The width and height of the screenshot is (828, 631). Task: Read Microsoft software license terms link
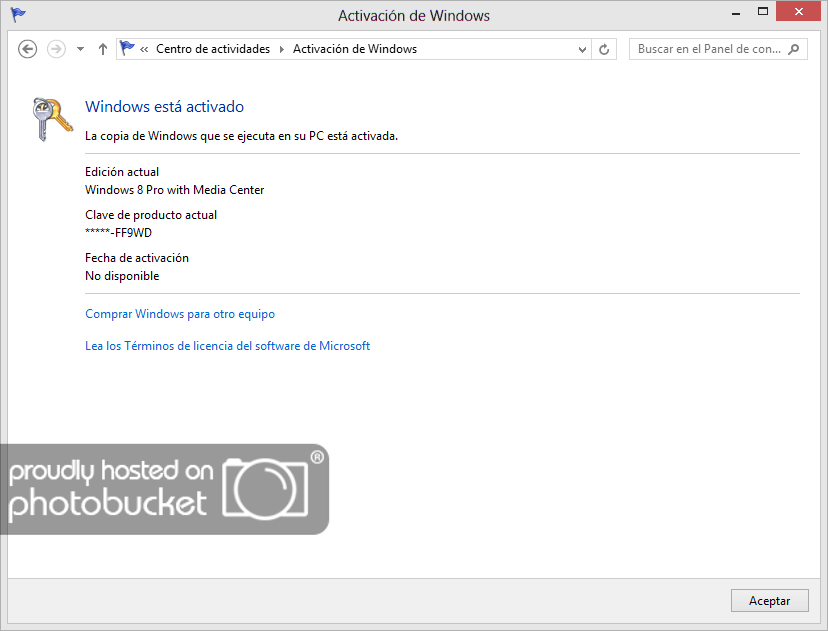[x=228, y=346]
